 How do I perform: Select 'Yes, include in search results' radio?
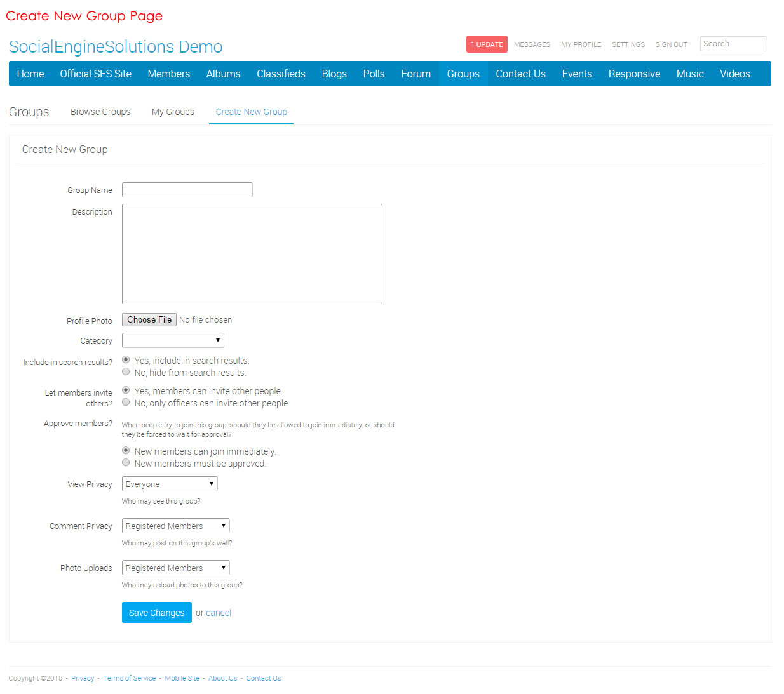126,360
